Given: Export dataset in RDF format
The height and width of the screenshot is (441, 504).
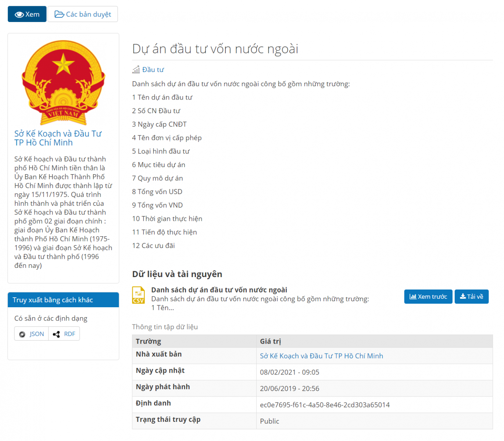Looking at the screenshot, I should click(69, 334).
